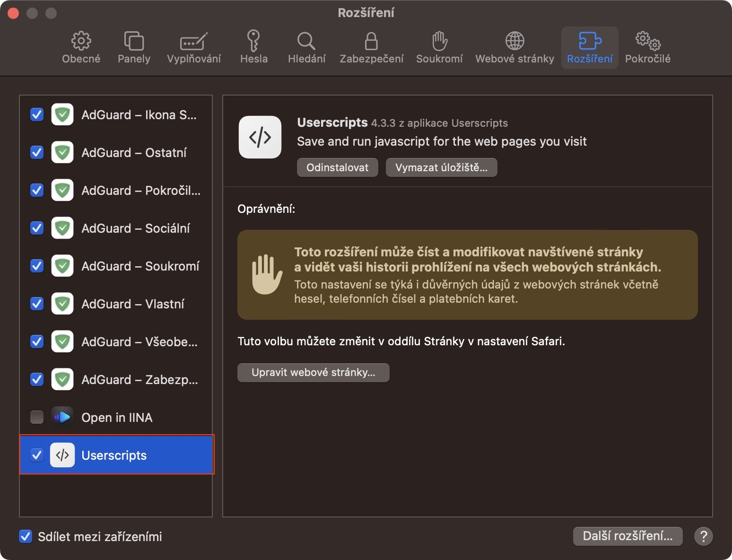Screen dimensions: 732x560
Task: Click the AdGuard – Soukromí shield icon
Action: pyautogui.click(x=62, y=266)
